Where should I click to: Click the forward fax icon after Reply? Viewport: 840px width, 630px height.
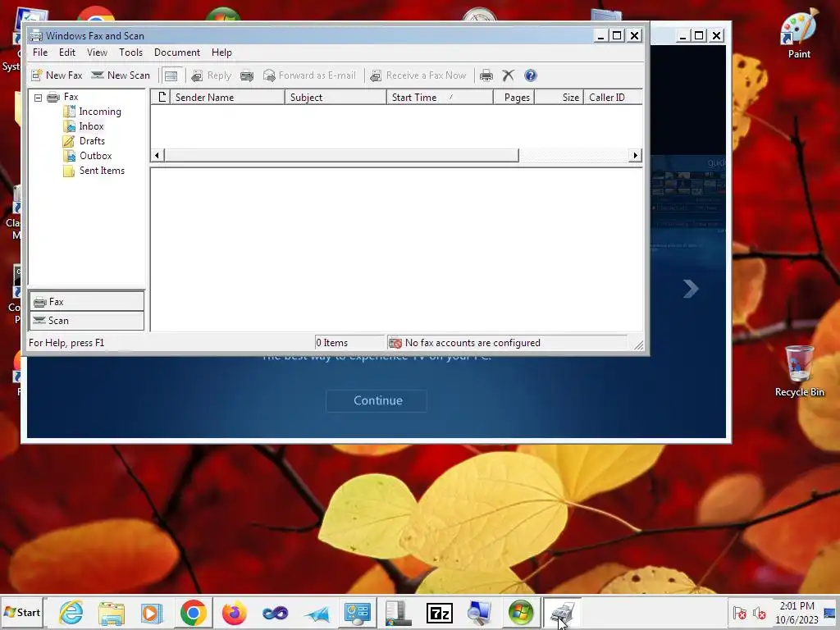coord(247,75)
